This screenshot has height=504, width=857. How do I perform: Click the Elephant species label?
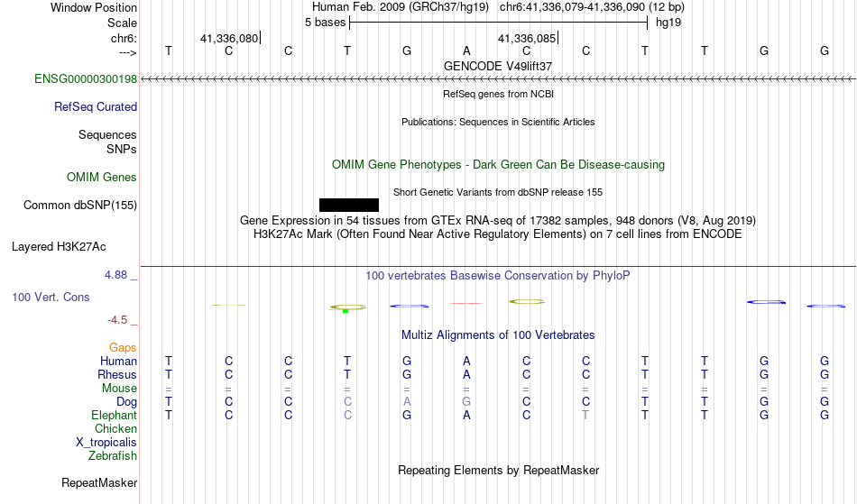pyautogui.click(x=114, y=415)
